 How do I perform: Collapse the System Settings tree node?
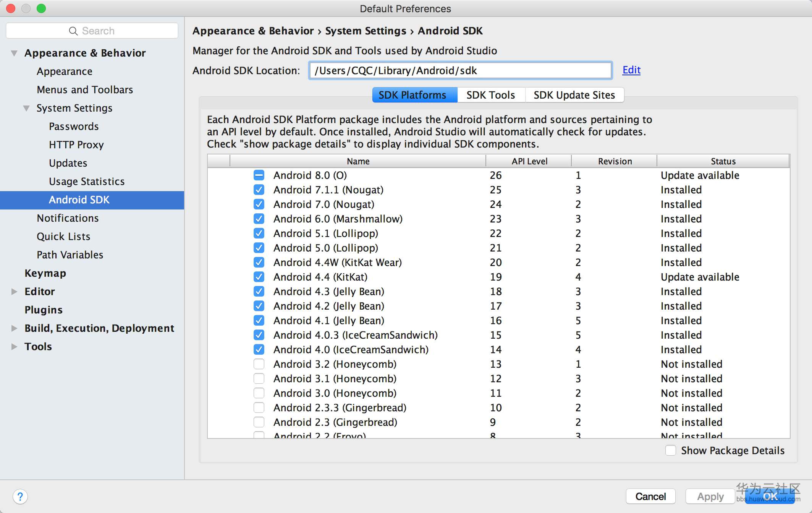tap(26, 108)
